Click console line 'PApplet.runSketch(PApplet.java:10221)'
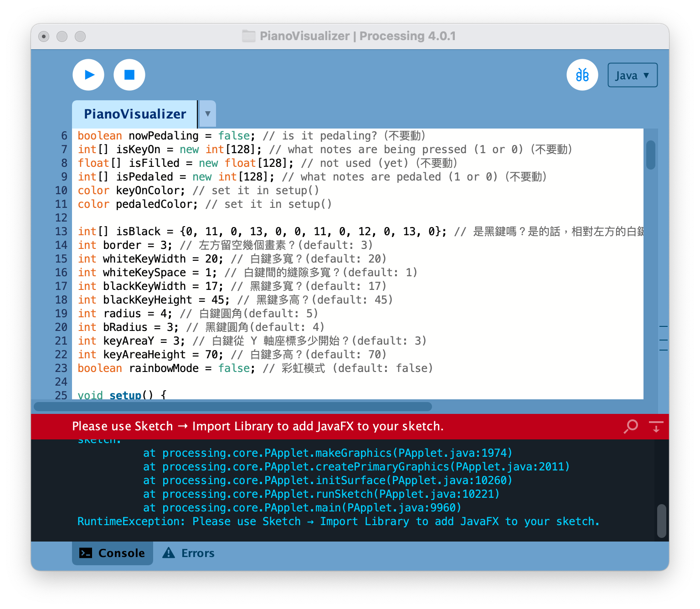This screenshot has width=700, height=609. point(321,494)
